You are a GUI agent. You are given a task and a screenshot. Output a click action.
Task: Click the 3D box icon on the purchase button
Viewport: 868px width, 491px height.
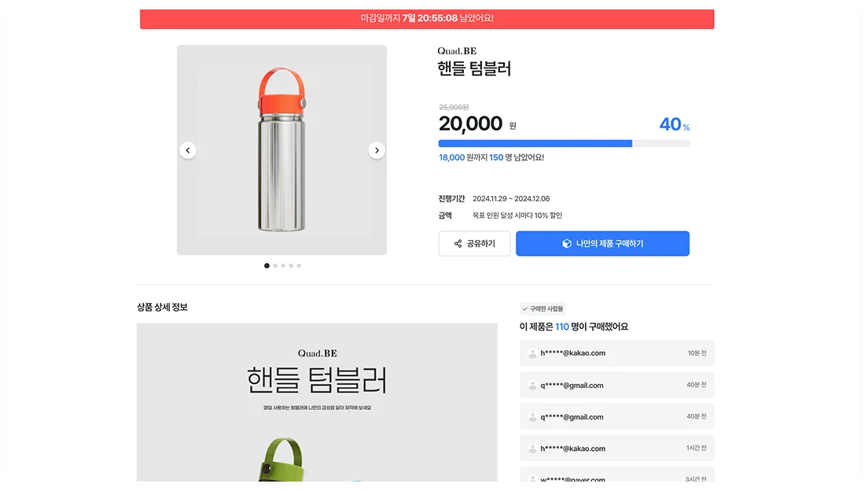click(x=567, y=243)
